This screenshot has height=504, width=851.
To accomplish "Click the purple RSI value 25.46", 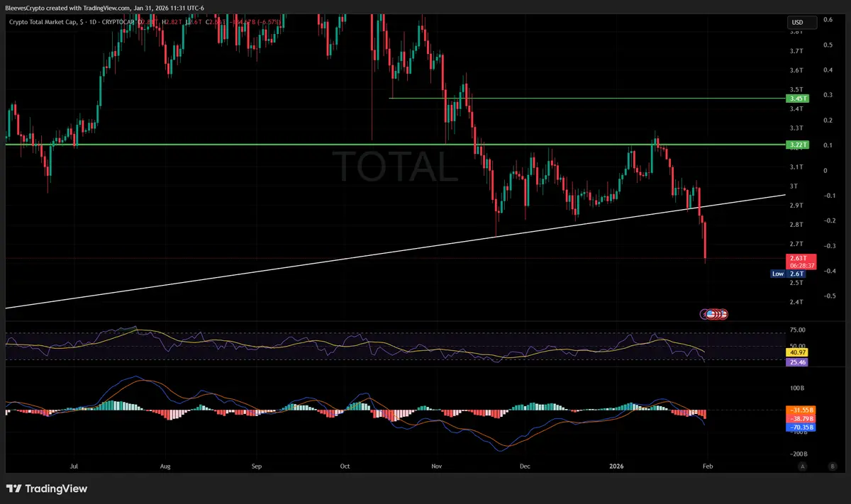I will click(797, 362).
